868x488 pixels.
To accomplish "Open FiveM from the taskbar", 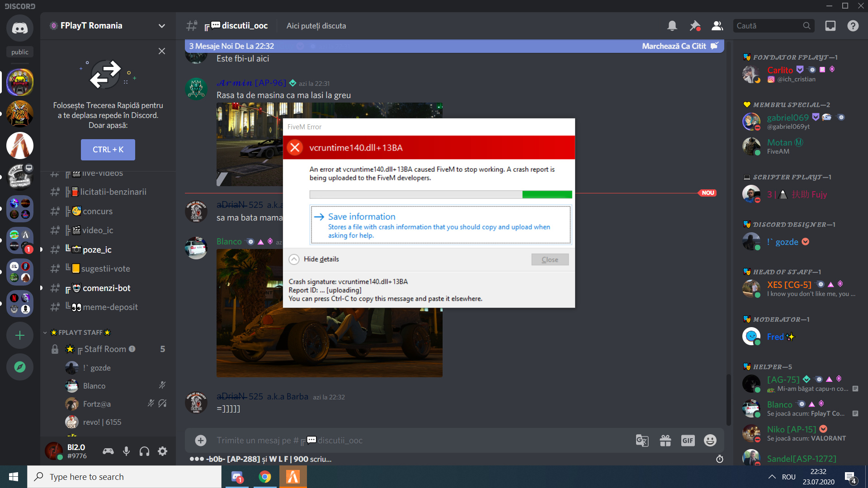I will click(293, 476).
